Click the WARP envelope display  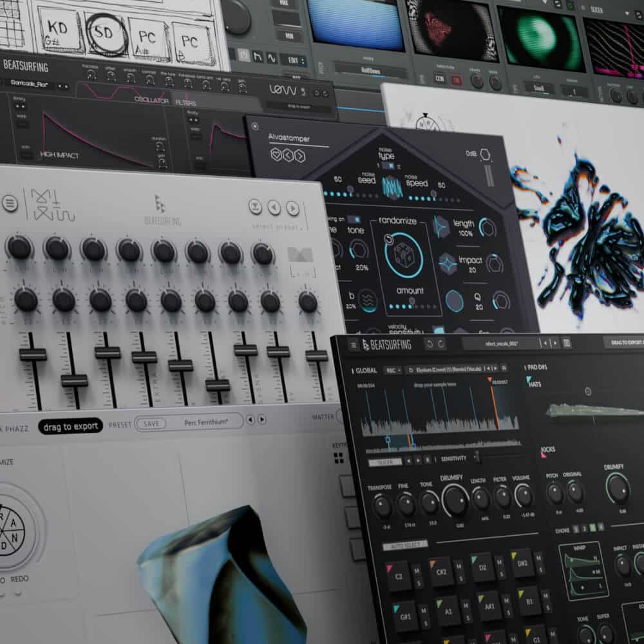coord(582,571)
